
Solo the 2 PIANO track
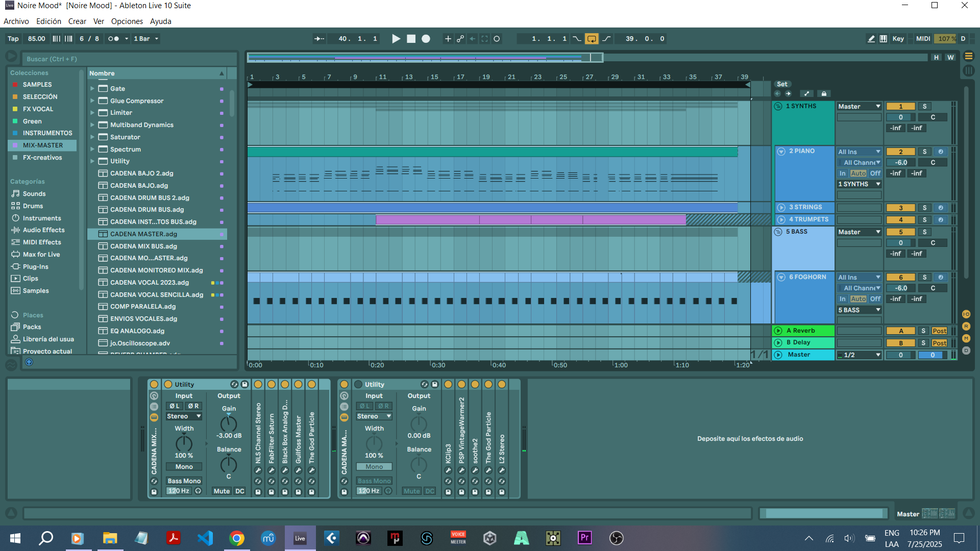(924, 152)
